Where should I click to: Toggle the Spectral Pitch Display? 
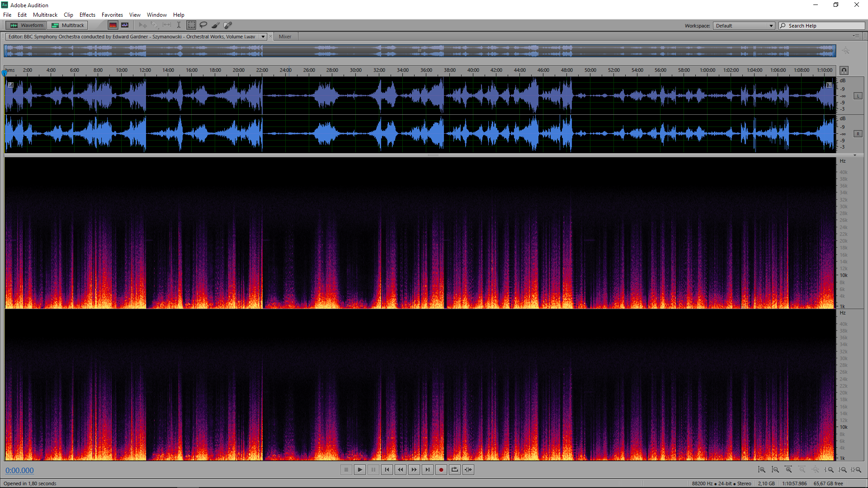coord(125,25)
